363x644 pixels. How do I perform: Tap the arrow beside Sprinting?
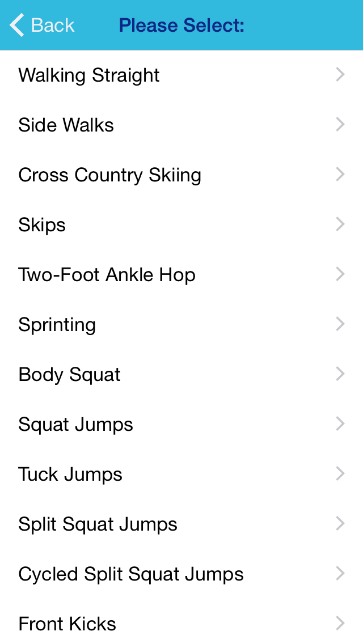pyautogui.click(x=340, y=324)
